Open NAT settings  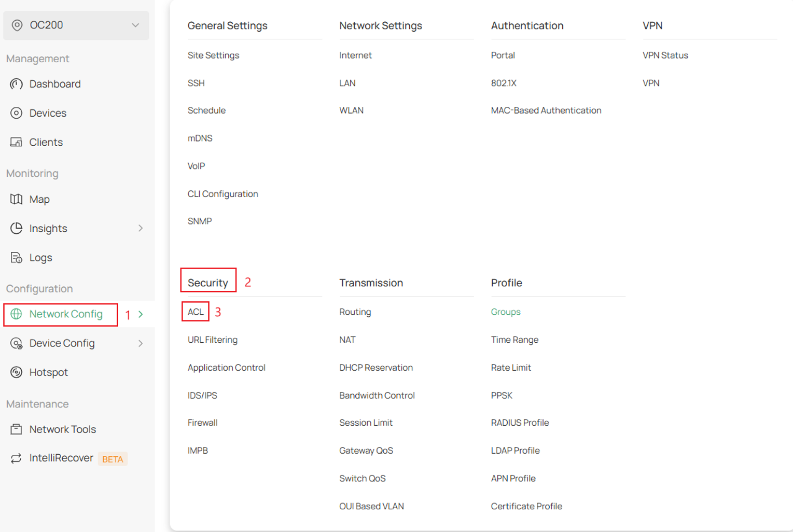[347, 340]
